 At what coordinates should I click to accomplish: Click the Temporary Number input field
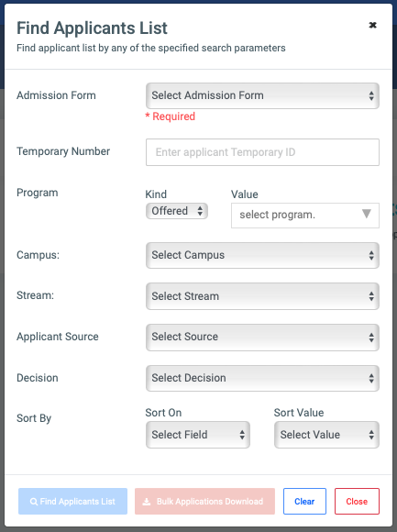tap(262, 152)
